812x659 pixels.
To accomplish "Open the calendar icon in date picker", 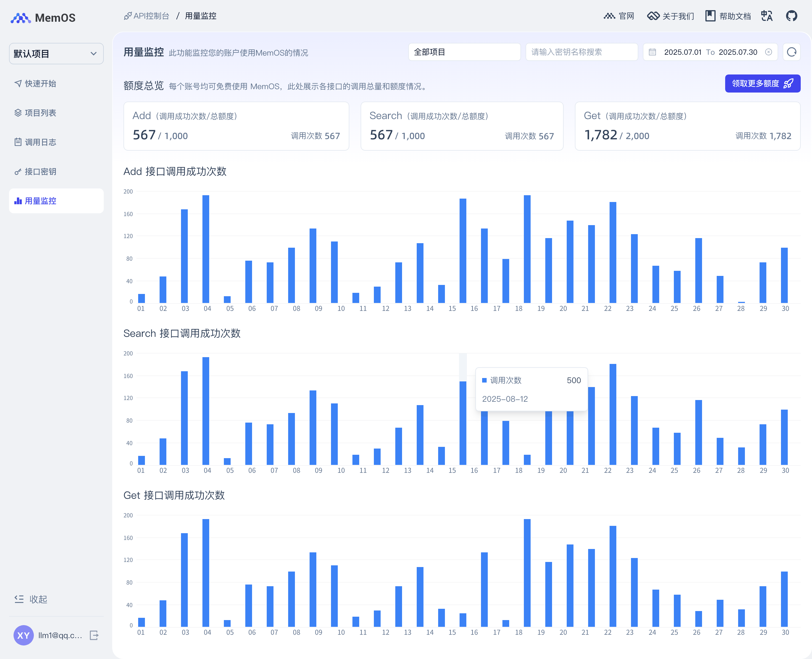I will pyautogui.click(x=652, y=52).
